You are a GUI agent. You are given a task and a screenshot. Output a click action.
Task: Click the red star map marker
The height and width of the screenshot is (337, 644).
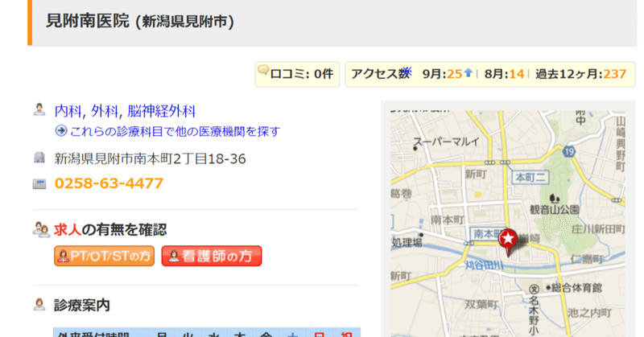[x=508, y=242]
